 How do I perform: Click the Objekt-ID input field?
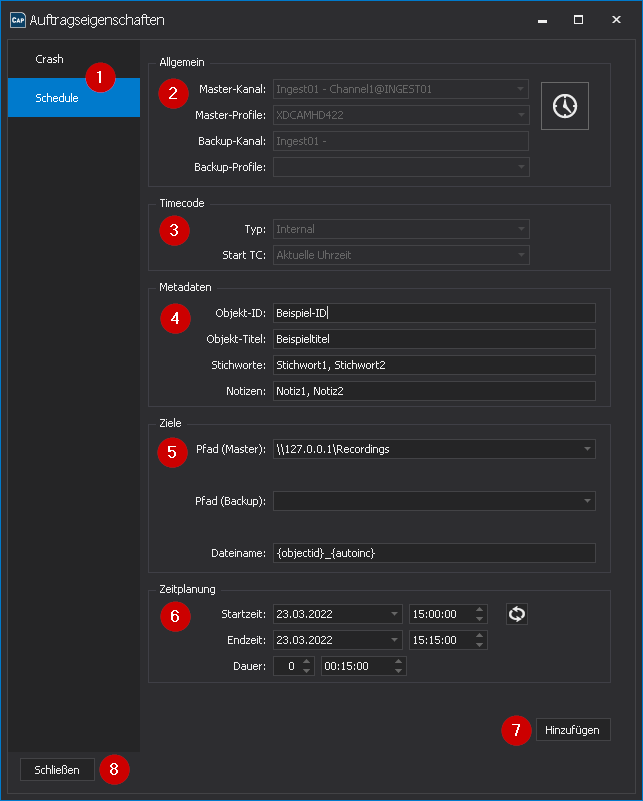(x=434, y=313)
